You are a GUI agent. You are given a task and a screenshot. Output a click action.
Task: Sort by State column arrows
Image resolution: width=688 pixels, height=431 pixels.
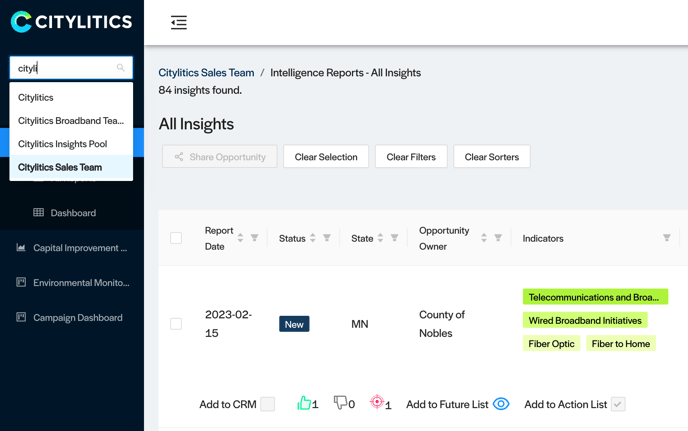click(380, 238)
